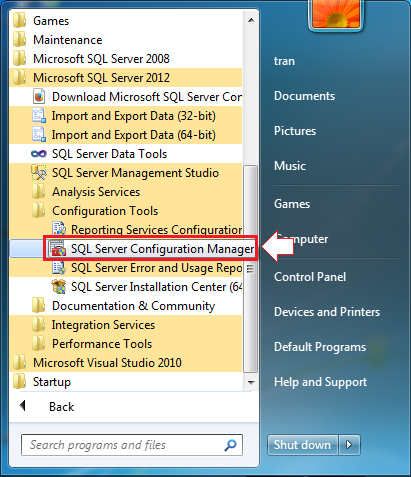
Task: Click the programs list scrollbar thumb
Action: (x=250, y=269)
